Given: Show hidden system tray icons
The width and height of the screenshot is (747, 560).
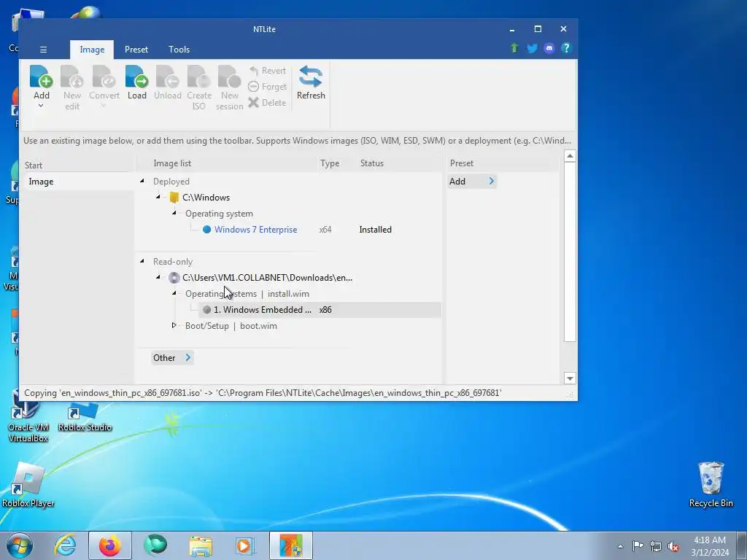Looking at the screenshot, I should (620, 546).
